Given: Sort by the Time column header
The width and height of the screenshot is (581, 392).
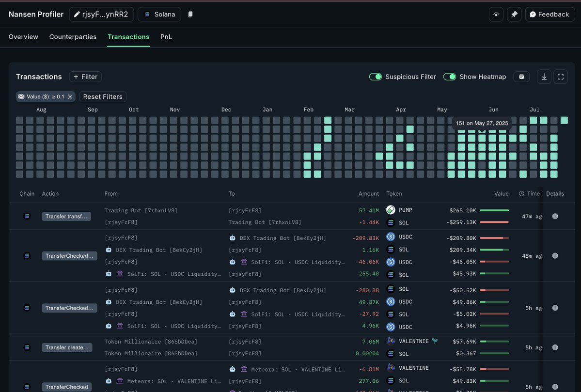Looking at the screenshot, I should (x=530, y=193).
